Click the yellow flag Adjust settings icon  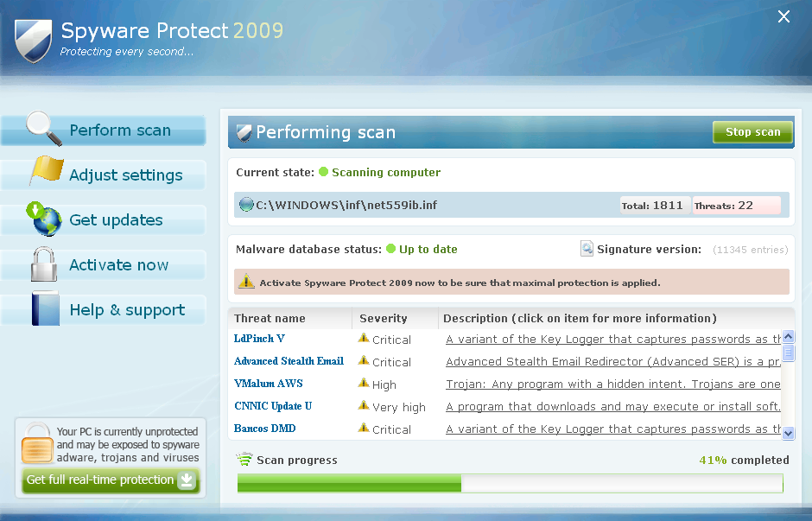coord(46,170)
